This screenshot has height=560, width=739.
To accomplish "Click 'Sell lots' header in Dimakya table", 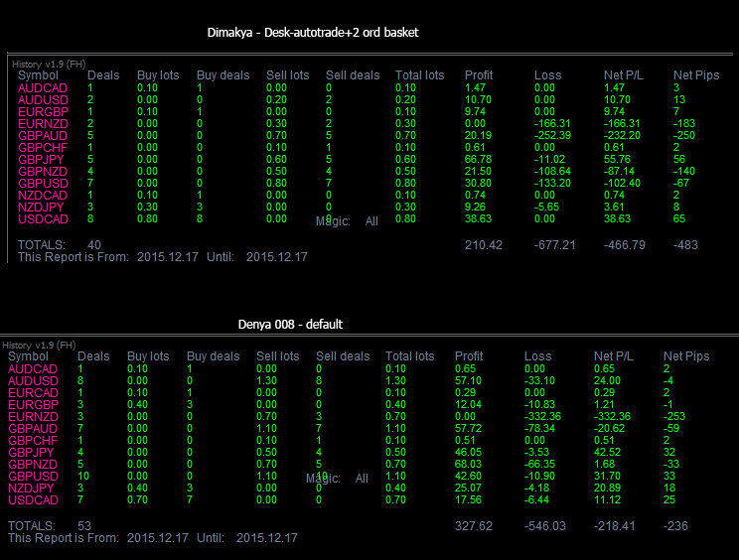I will pyautogui.click(x=287, y=75).
